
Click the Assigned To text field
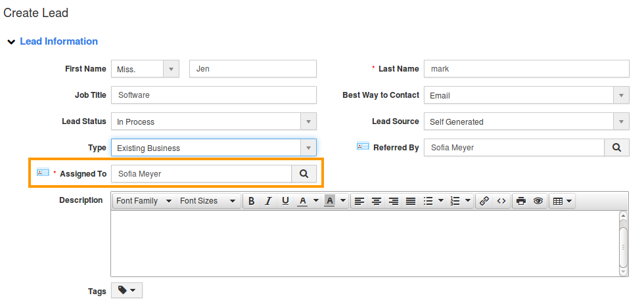(201, 174)
